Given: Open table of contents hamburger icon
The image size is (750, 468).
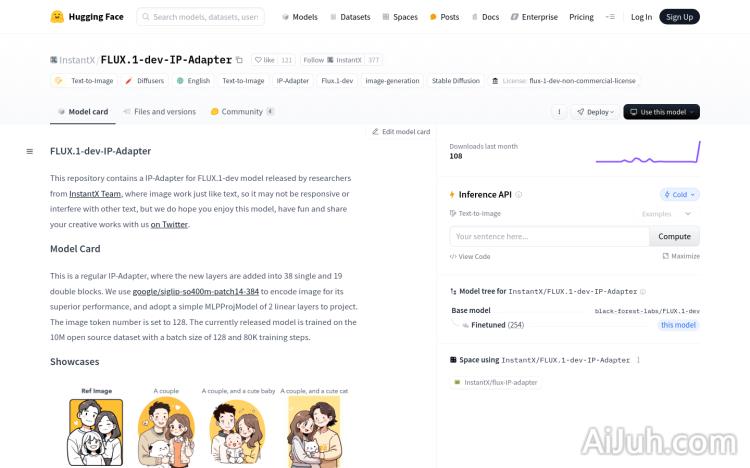Looking at the screenshot, I should tap(29, 152).
